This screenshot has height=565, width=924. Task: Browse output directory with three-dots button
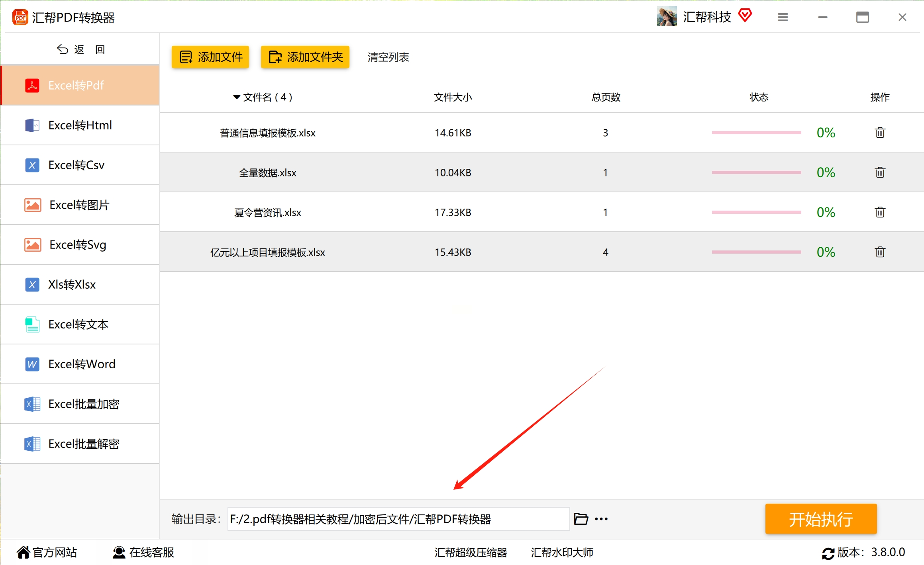click(x=601, y=519)
